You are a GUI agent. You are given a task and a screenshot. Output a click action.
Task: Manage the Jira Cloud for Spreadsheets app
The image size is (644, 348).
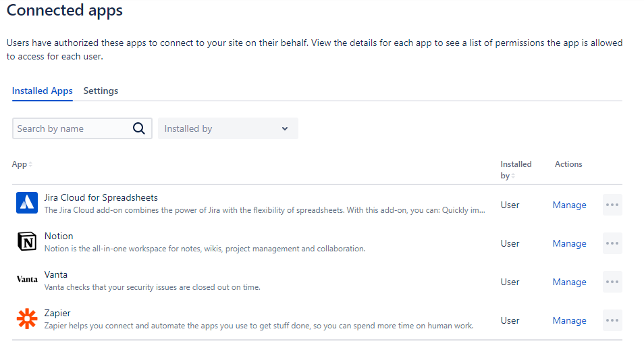(x=569, y=205)
